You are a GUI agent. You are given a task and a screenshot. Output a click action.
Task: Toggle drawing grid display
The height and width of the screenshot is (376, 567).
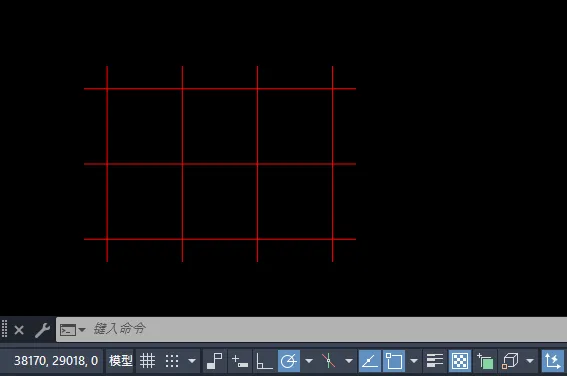pyautogui.click(x=148, y=361)
